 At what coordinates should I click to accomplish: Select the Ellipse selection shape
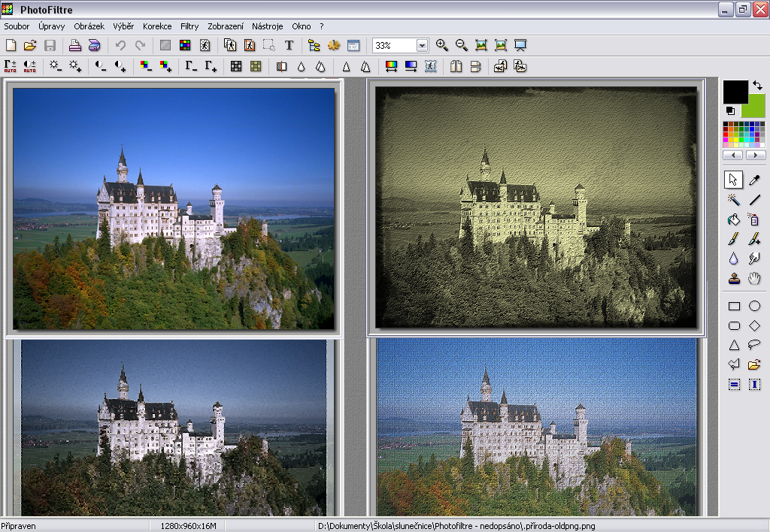coord(754,306)
